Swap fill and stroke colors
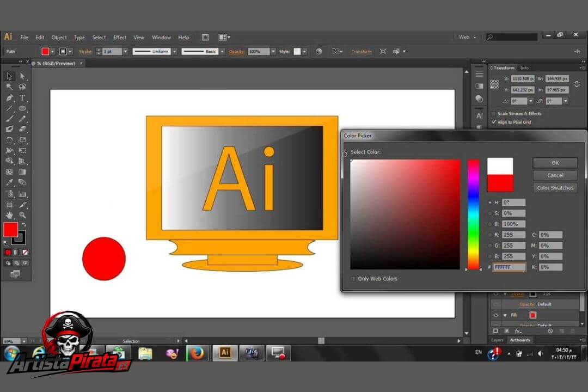 24,225
